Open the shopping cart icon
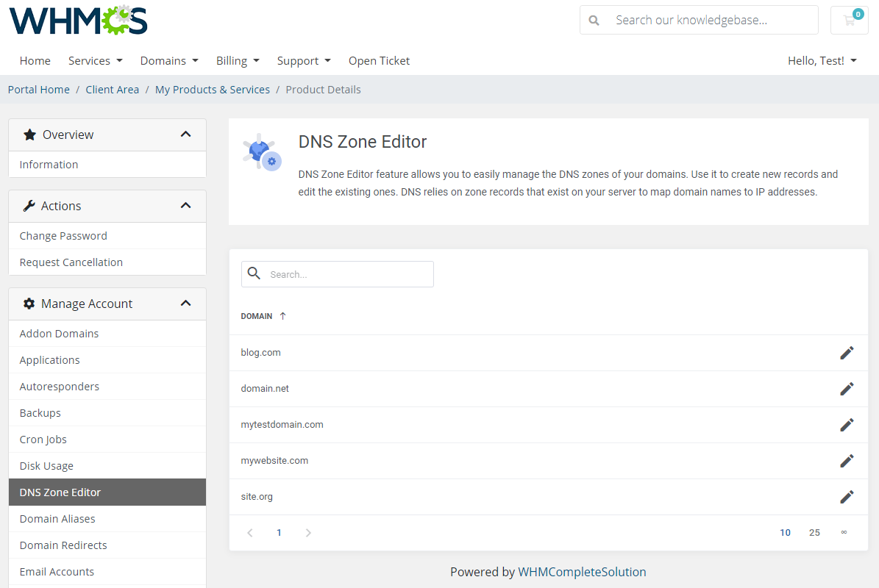Image resolution: width=879 pixels, height=588 pixels. coord(850,20)
